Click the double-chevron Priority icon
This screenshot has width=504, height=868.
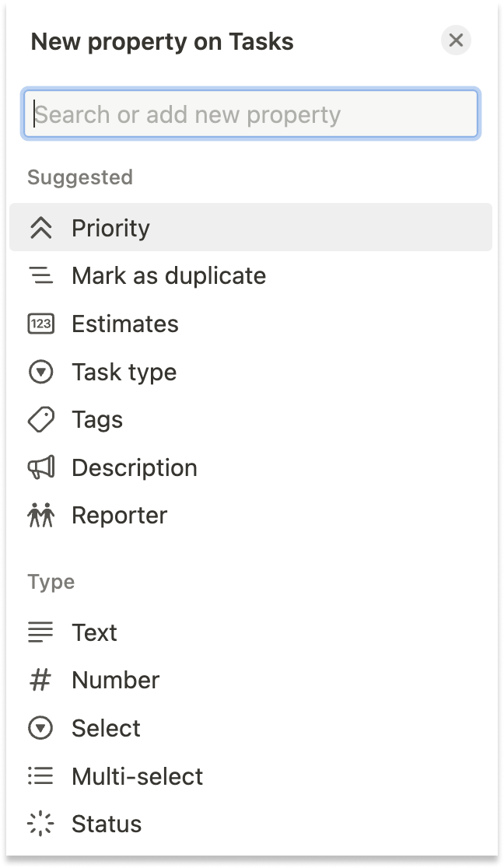(40, 228)
